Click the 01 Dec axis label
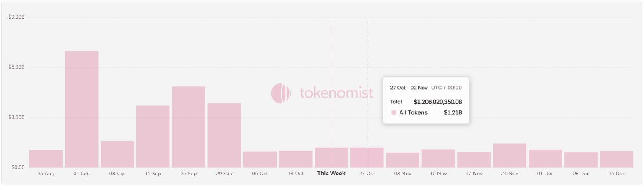 coord(545,174)
